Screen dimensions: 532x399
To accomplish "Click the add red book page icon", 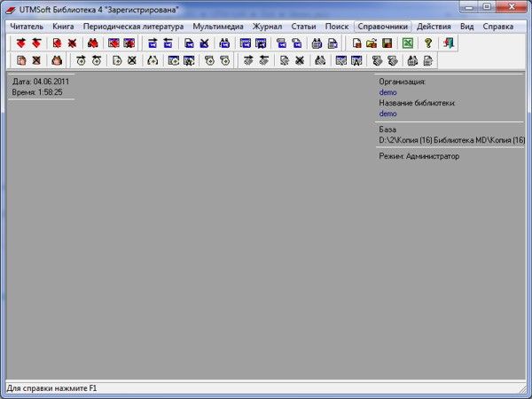I will 57,43.
